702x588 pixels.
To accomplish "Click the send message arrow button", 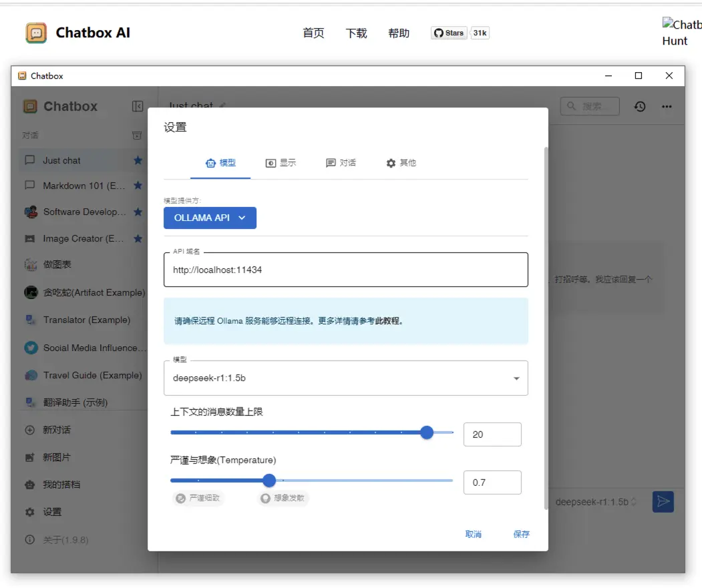I will click(663, 502).
